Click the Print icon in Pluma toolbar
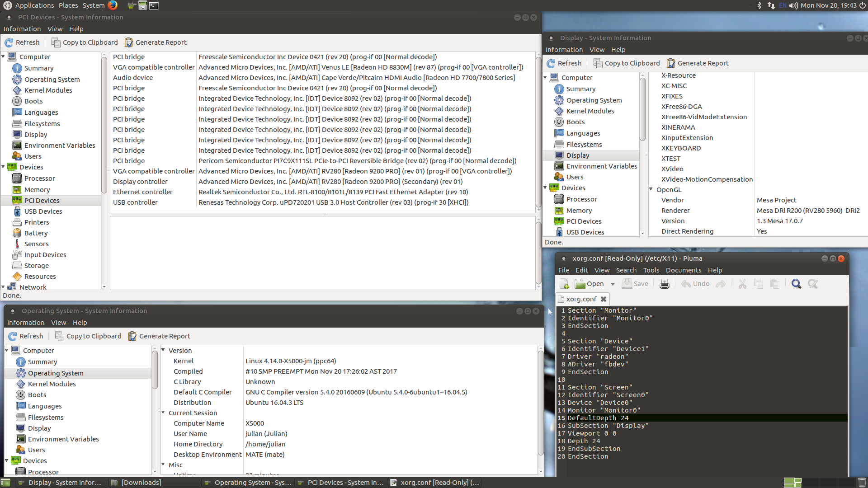This screenshot has height=488, width=868. 664,284
